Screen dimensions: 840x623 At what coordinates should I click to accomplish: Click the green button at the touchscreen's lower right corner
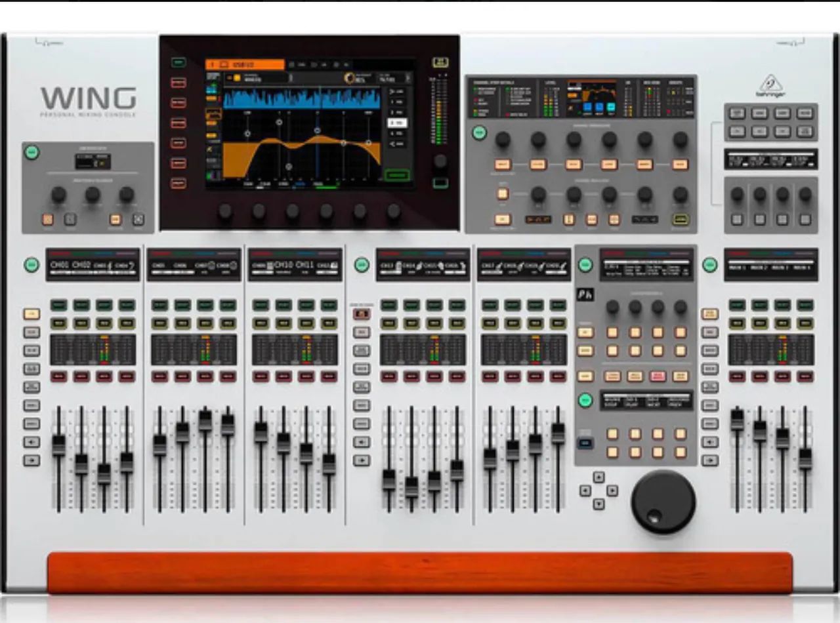coord(396,175)
